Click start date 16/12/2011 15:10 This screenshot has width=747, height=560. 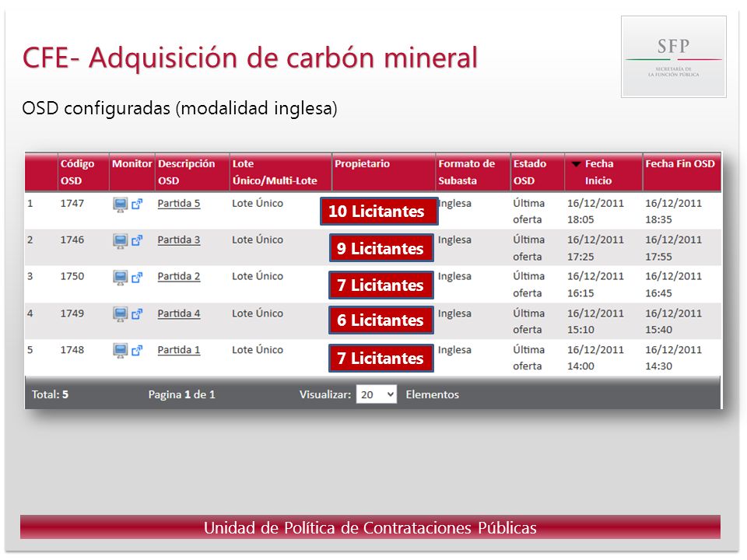(595, 321)
